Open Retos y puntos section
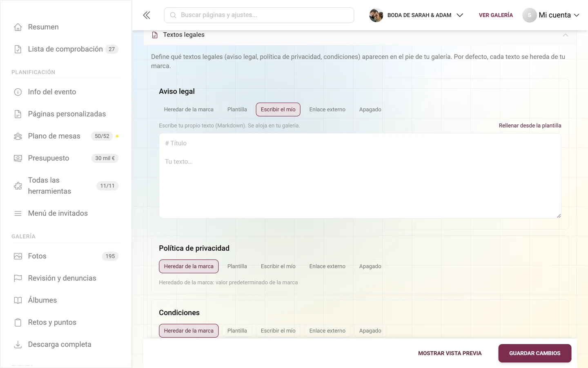This screenshot has height=368, width=588. 66,323
